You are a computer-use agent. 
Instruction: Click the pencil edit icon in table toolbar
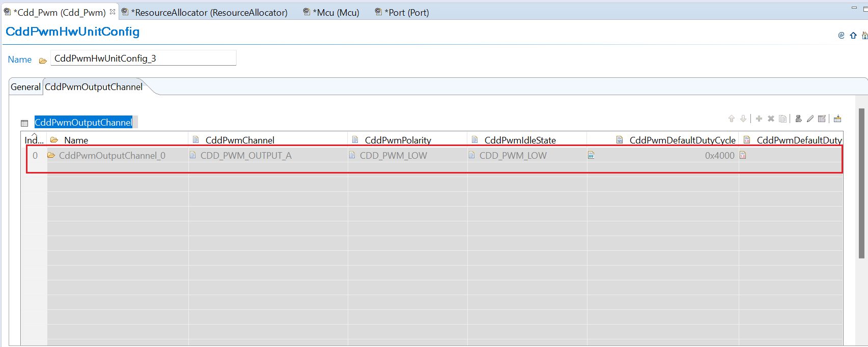(x=810, y=119)
